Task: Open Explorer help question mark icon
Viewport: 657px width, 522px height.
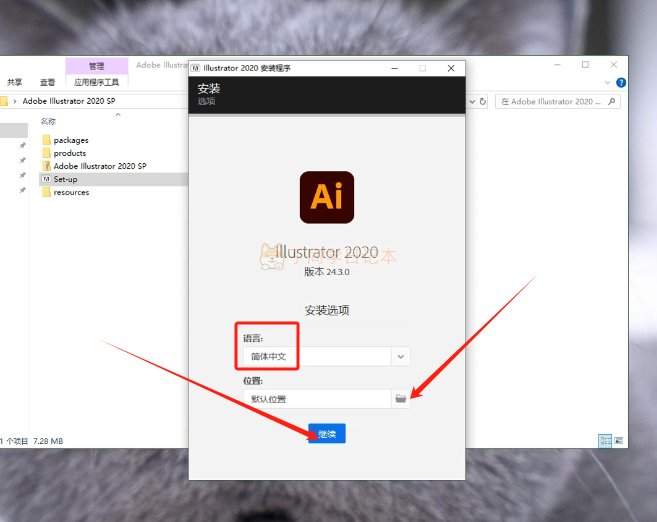Action: click(x=621, y=83)
